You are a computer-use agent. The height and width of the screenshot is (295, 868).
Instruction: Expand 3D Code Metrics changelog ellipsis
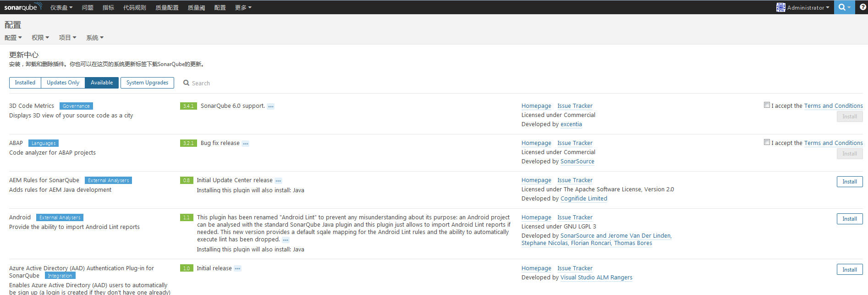tap(271, 106)
